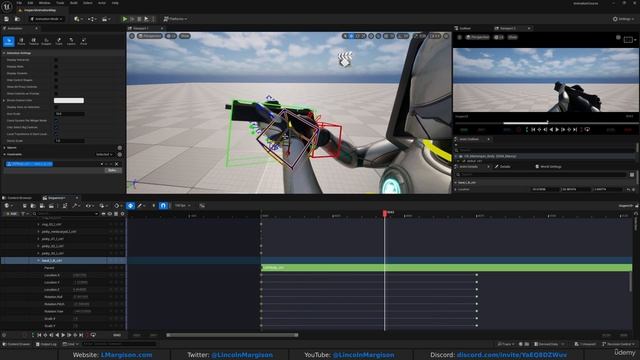Play in cinematic Viewport 2 transport controls
640x360 pixels.
click(x=557, y=130)
